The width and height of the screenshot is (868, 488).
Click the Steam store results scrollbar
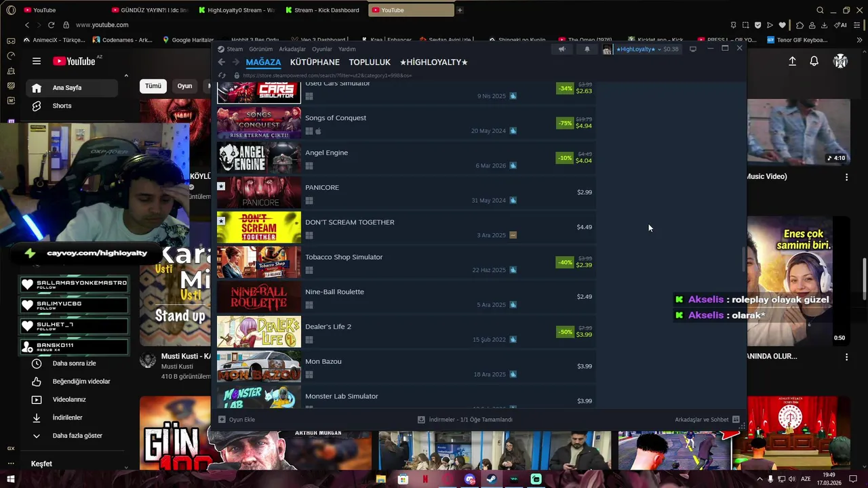click(743, 260)
